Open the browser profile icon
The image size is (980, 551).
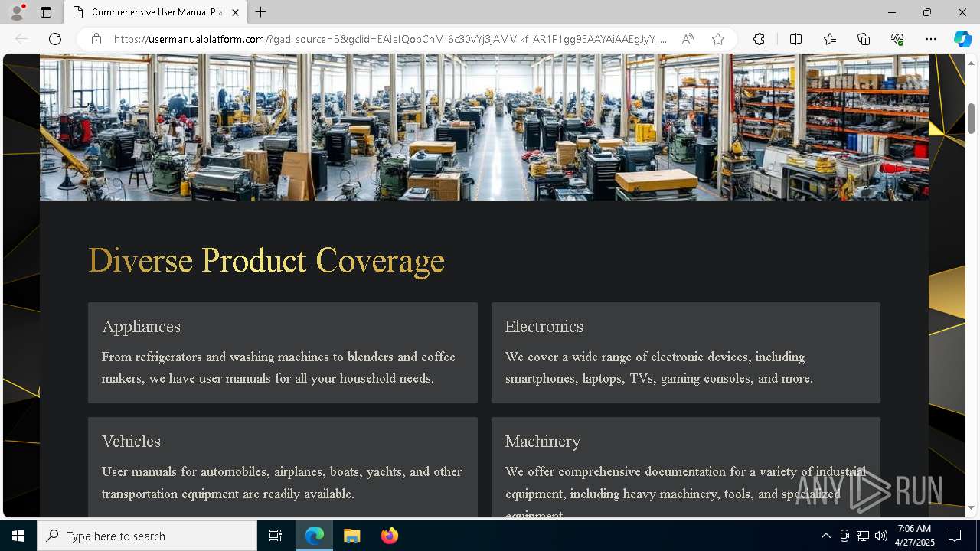coord(17,12)
